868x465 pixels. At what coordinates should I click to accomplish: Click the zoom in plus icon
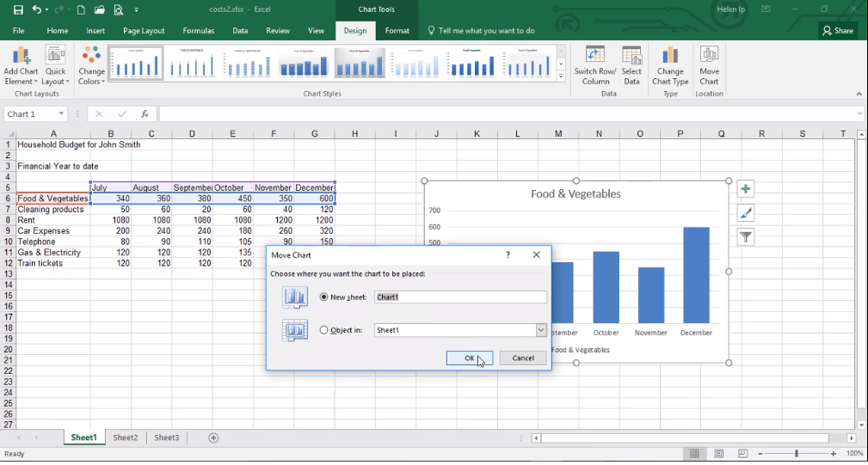tap(833, 453)
